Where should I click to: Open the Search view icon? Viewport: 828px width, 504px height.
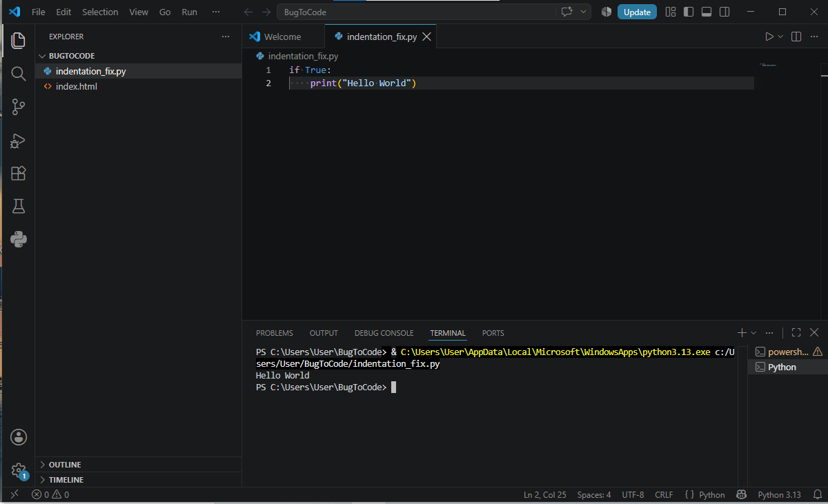point(19,73)
